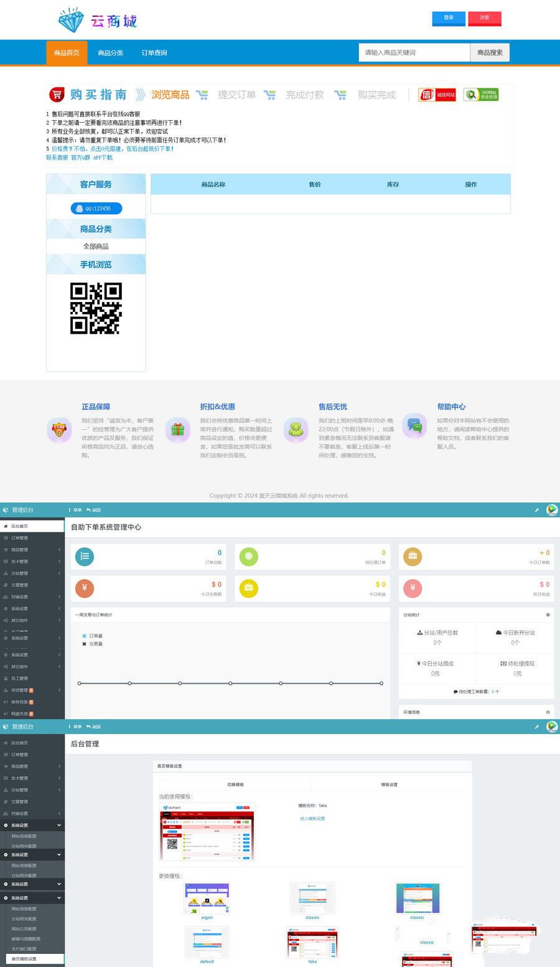Click the chat bubble icon beside 帮助中心
This screenshot has width=560, height=967.
tap(414, 426)
